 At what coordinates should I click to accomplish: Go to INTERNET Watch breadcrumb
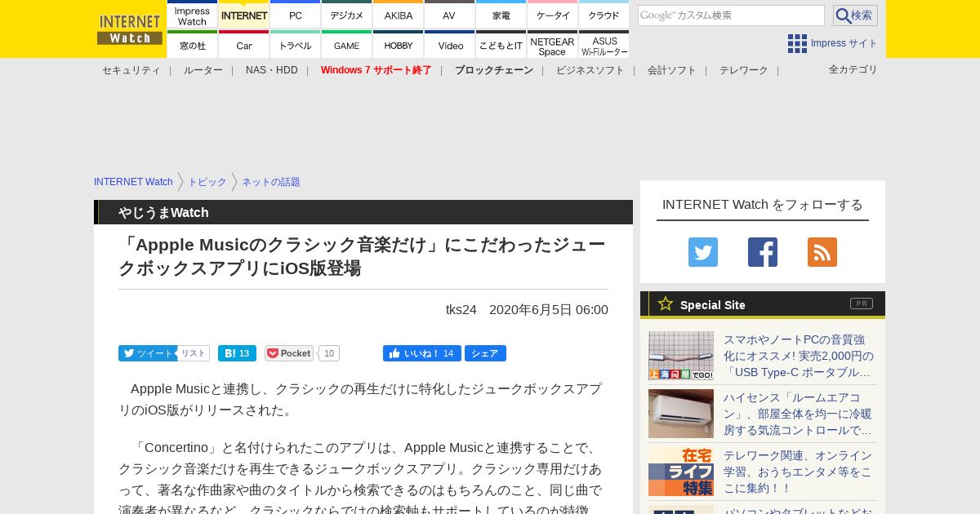pos(133,182)
